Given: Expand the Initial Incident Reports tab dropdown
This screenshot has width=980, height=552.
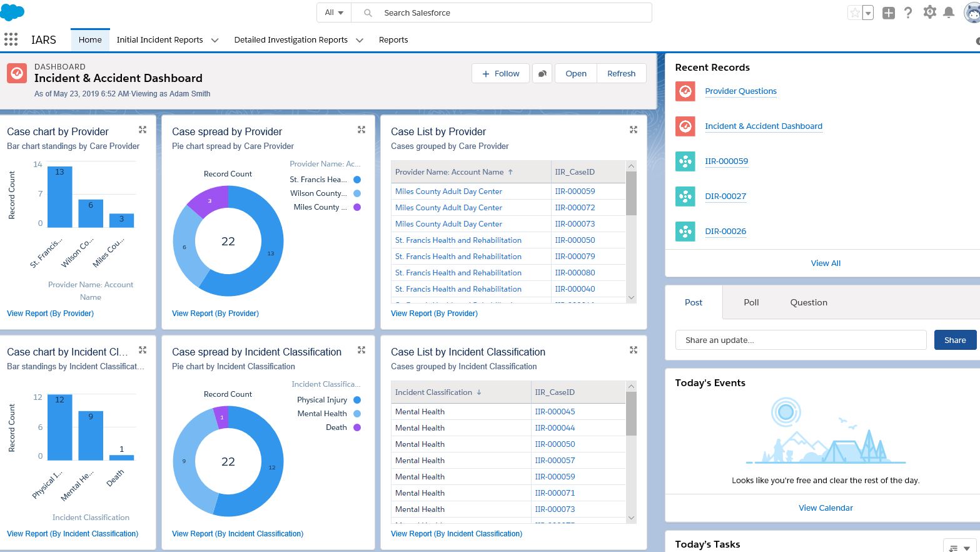Looking at the screenshot, I should (x=215, y=39).
